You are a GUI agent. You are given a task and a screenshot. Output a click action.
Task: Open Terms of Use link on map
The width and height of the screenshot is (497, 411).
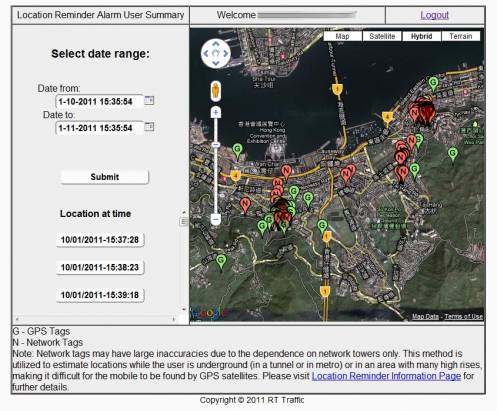pos(464,316)
